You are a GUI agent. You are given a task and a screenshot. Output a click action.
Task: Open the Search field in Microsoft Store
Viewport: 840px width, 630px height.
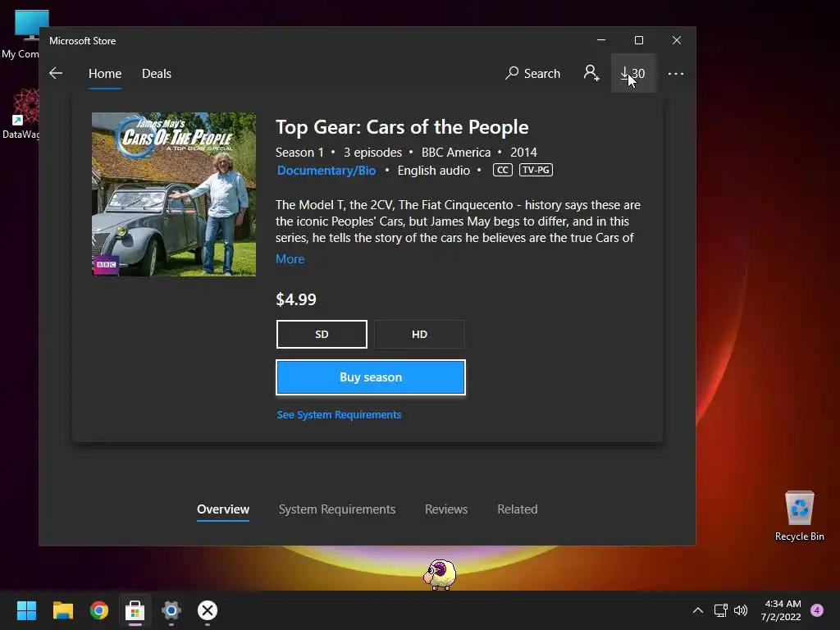click(x=532, y=73)
